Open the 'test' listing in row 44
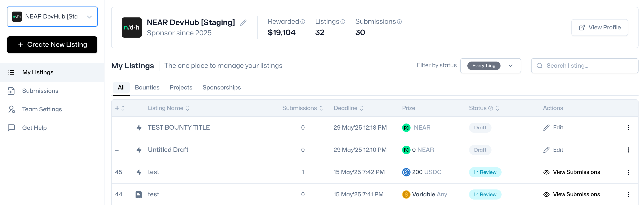This screenshot has height=205, width=644. pyautogui.click(x=153, y=194)
